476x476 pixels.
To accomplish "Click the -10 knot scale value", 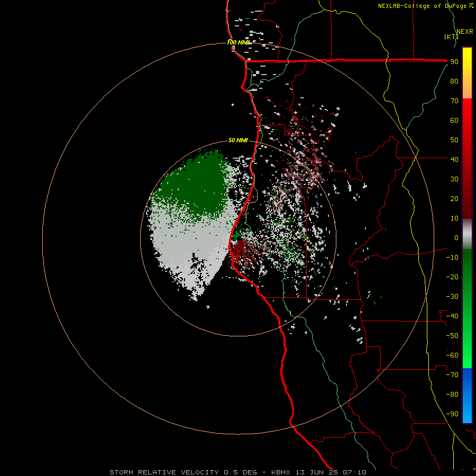I will [452, 258].
